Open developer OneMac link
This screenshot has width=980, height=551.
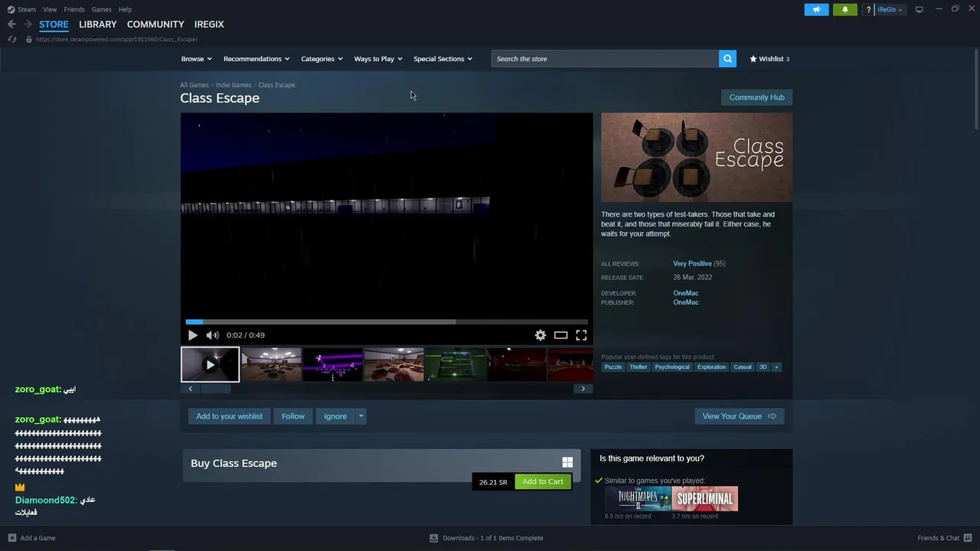[685, 293]
